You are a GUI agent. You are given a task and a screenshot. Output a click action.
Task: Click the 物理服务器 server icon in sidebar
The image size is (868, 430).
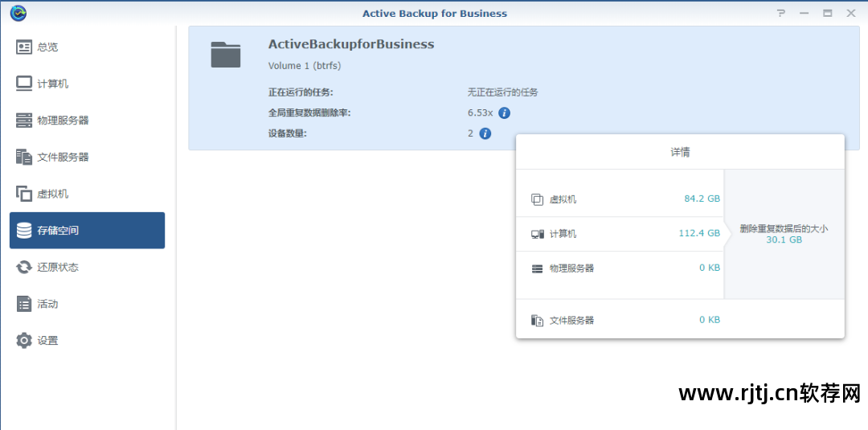[x=24, y=120]
